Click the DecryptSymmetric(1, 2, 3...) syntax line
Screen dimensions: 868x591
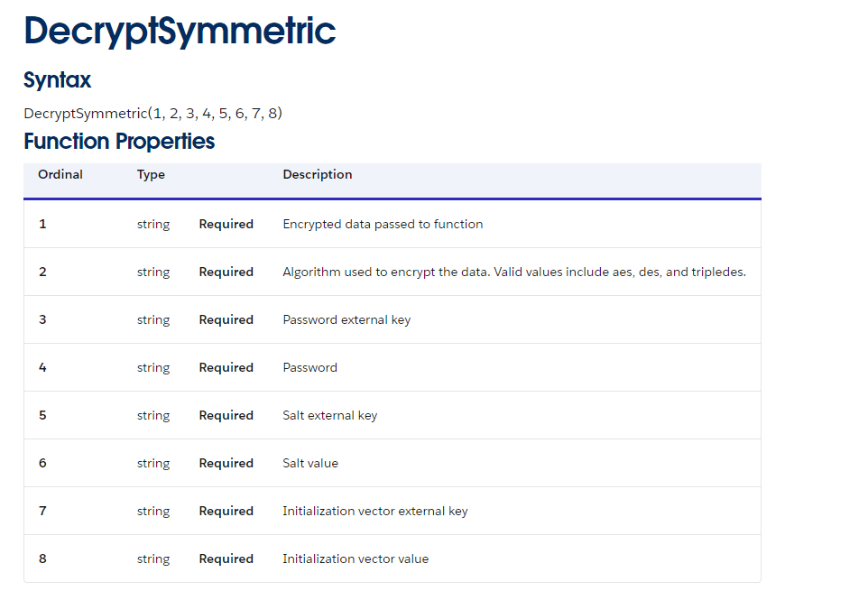click(152, 114)
